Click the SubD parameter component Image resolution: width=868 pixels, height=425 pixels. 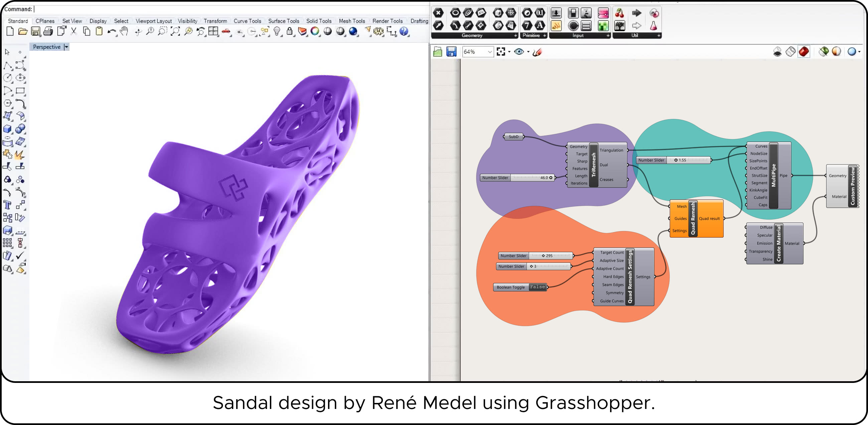tap(514, 137)
